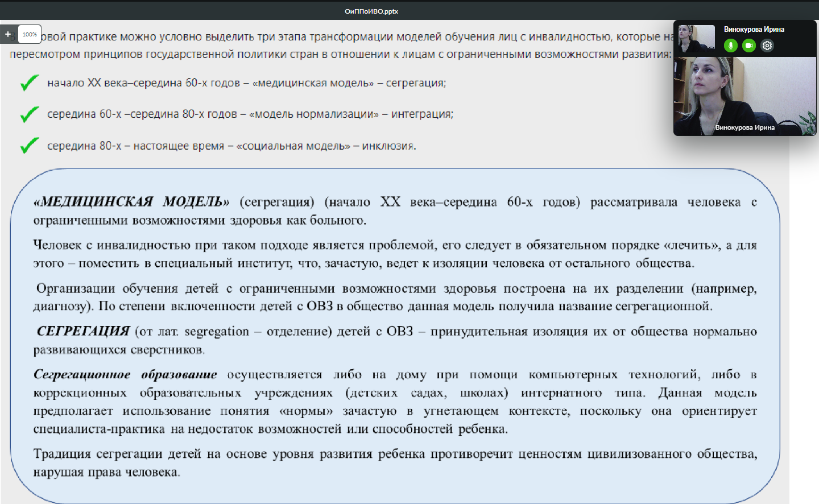Turn off the green camera button
This screenshot has height=504, width=819.
(x=749, y=46)
